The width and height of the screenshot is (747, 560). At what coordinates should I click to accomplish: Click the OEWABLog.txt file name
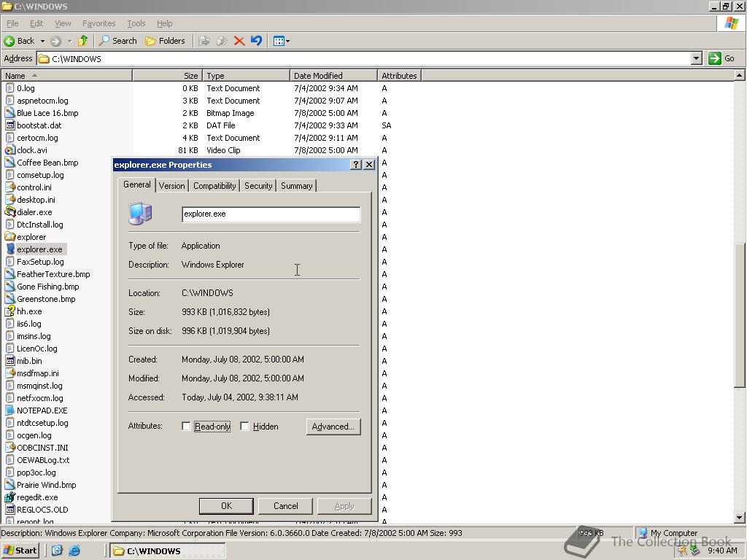pos(43,460)
